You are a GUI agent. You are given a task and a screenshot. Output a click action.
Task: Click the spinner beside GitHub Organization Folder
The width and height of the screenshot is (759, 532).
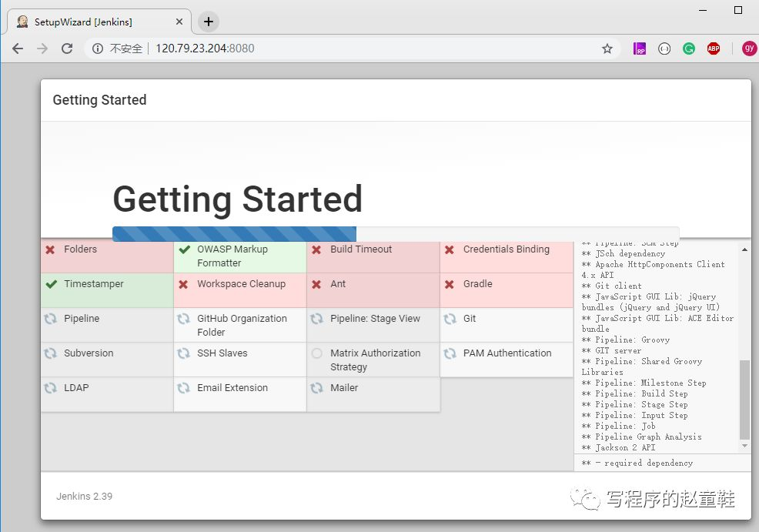pos(183,319)
